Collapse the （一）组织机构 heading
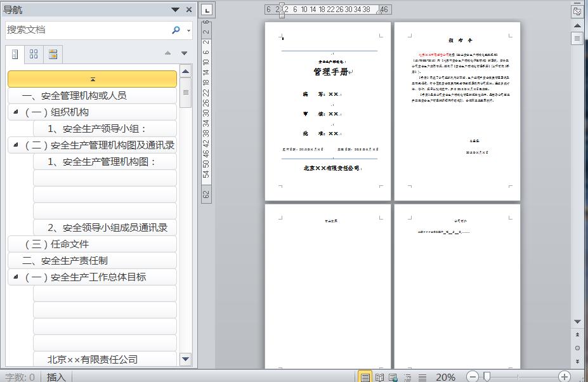This screenshot has width=588, height=382. pyautogui.click(x=15, y=112)
